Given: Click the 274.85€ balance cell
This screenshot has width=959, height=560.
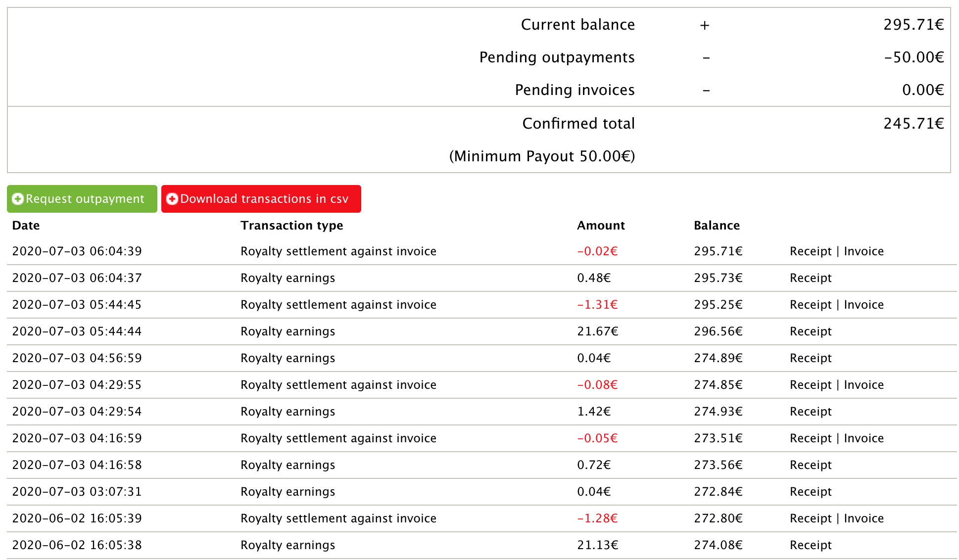Looking at the screenshot, I should (x=718, y=385).
